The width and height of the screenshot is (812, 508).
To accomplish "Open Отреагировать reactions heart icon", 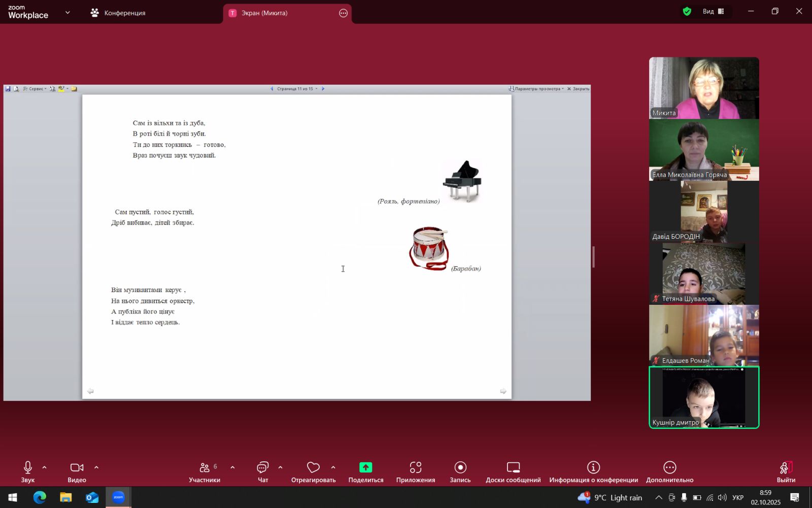I will (x=313, y=468).
